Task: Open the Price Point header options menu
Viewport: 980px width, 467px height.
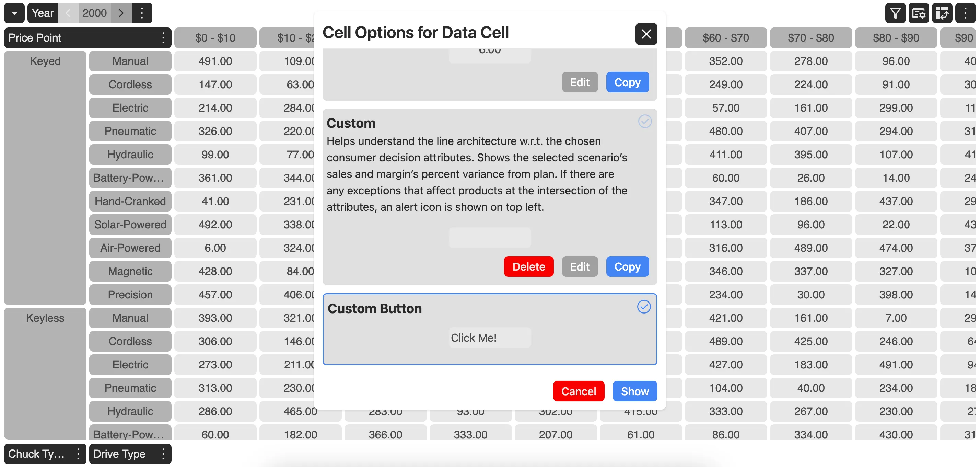Action: coord(163,38)
